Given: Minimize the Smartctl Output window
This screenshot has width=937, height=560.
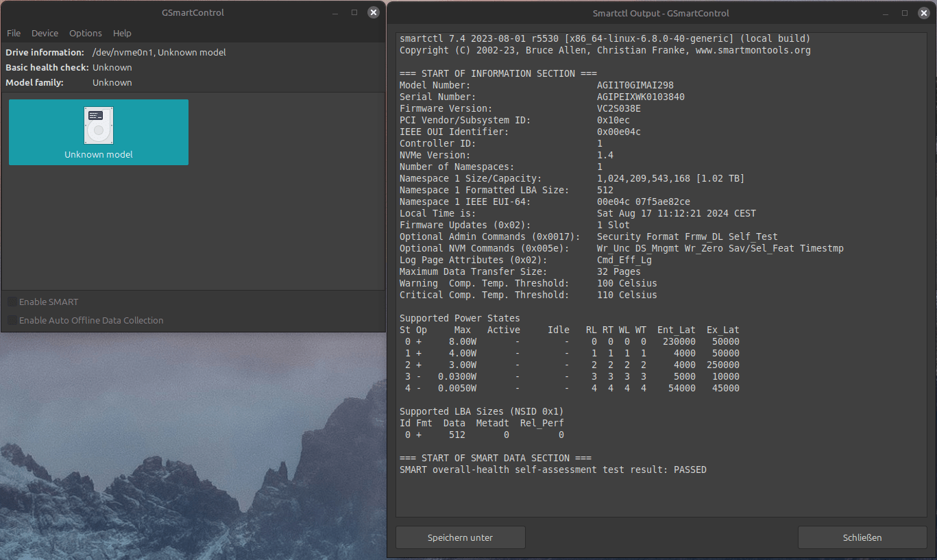Looking at the screenshot, I should 886,13.
